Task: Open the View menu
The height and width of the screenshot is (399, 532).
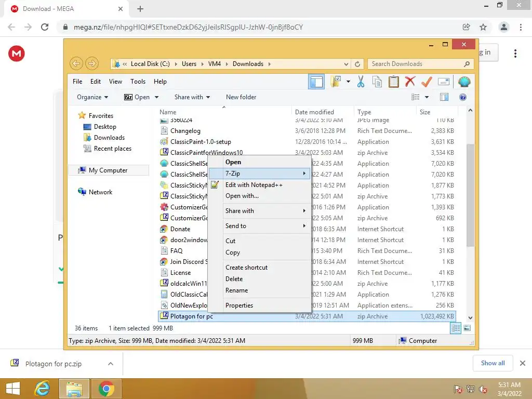Action: 115,82
